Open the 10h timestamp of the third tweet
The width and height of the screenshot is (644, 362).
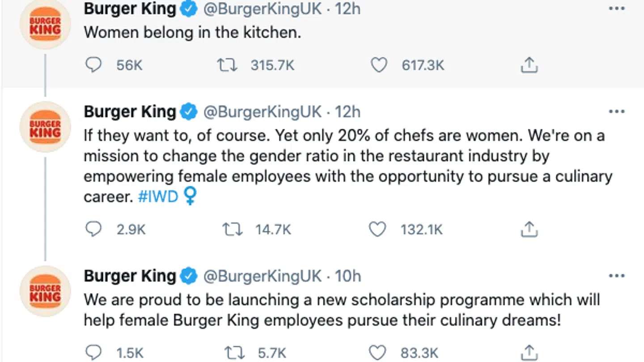(x=348, y=276)
